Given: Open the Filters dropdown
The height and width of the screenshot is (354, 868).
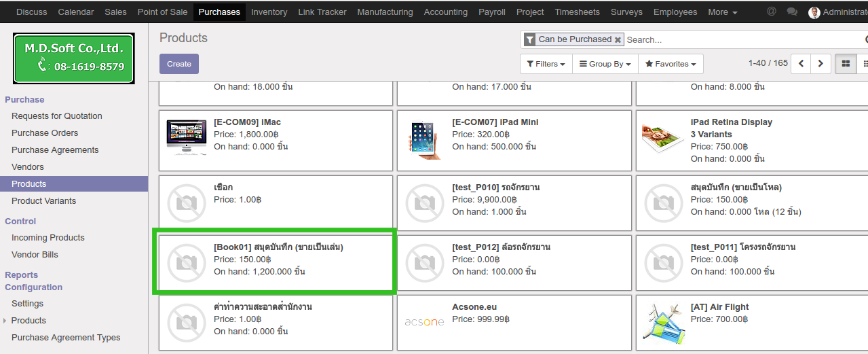Looking at the screenshot, I should pyautogui.click(x=546, y=64).
